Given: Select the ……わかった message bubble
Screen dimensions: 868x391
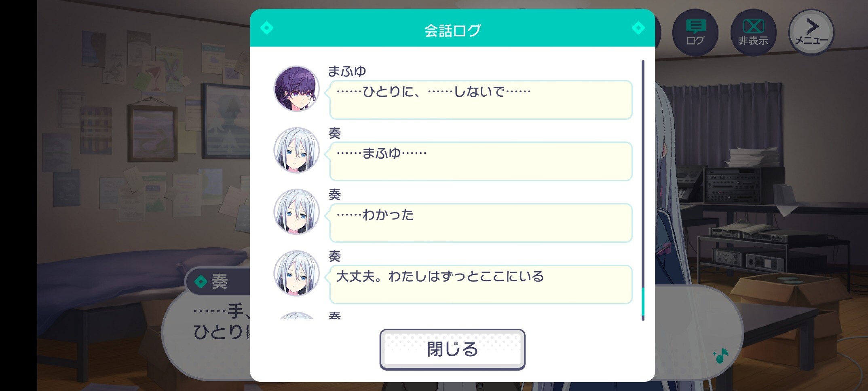Looking at the screenshot, I should coord(481,223).
